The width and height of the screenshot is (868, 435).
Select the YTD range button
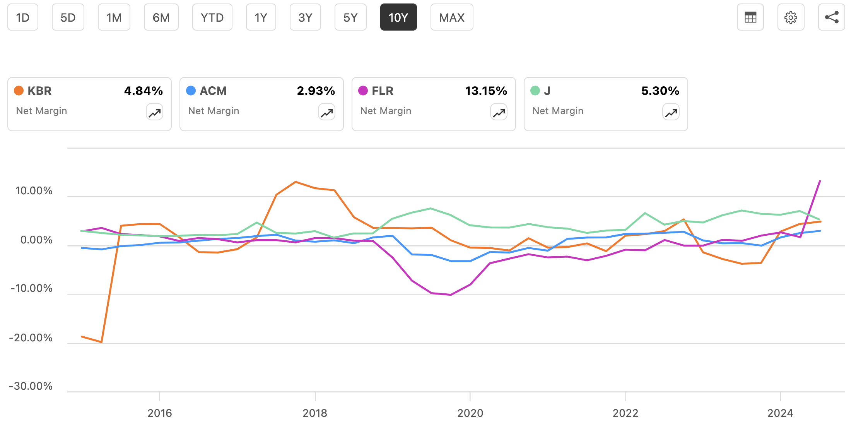click(x=212, y=17)
